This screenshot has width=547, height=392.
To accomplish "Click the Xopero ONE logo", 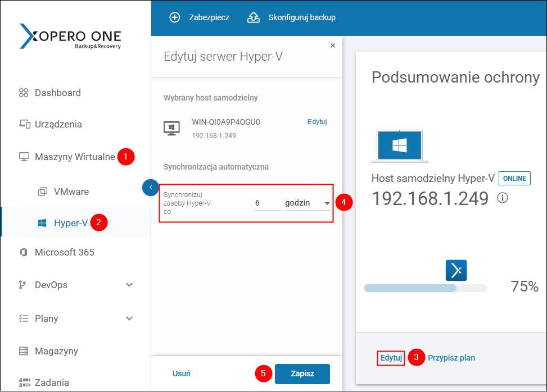I will (x=70, y=37).
